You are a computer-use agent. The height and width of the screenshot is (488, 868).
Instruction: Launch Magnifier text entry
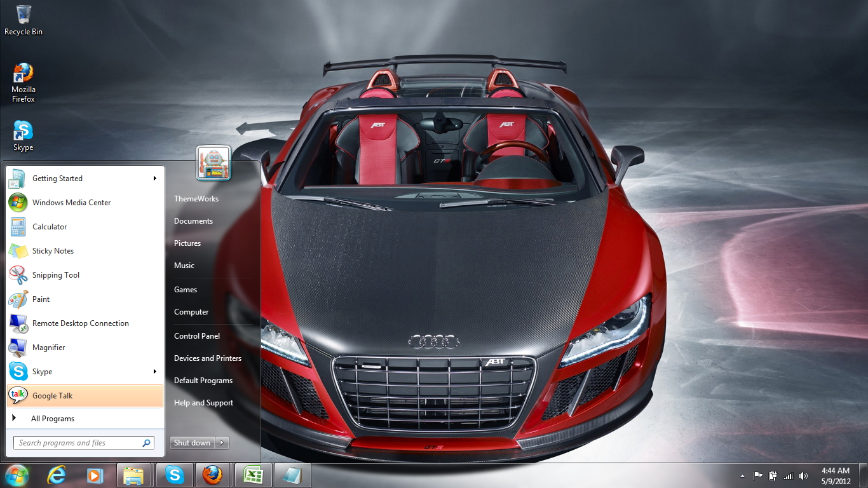pos(48,348)
